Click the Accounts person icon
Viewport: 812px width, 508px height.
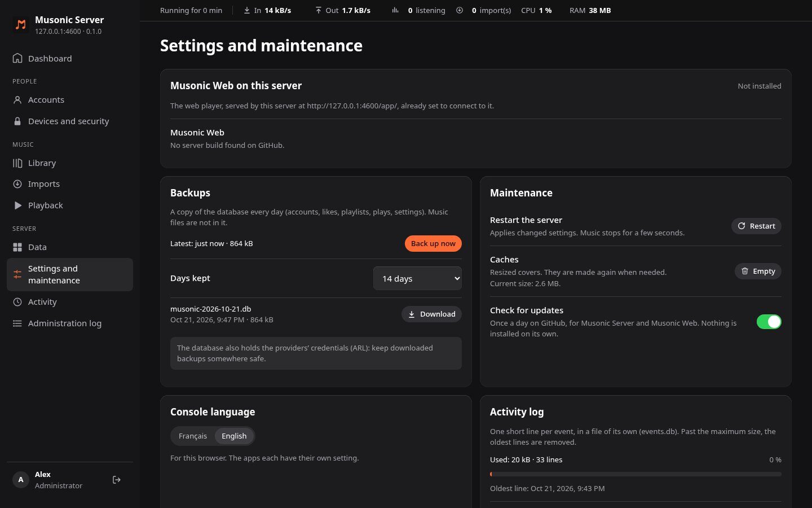click(17, 100)
